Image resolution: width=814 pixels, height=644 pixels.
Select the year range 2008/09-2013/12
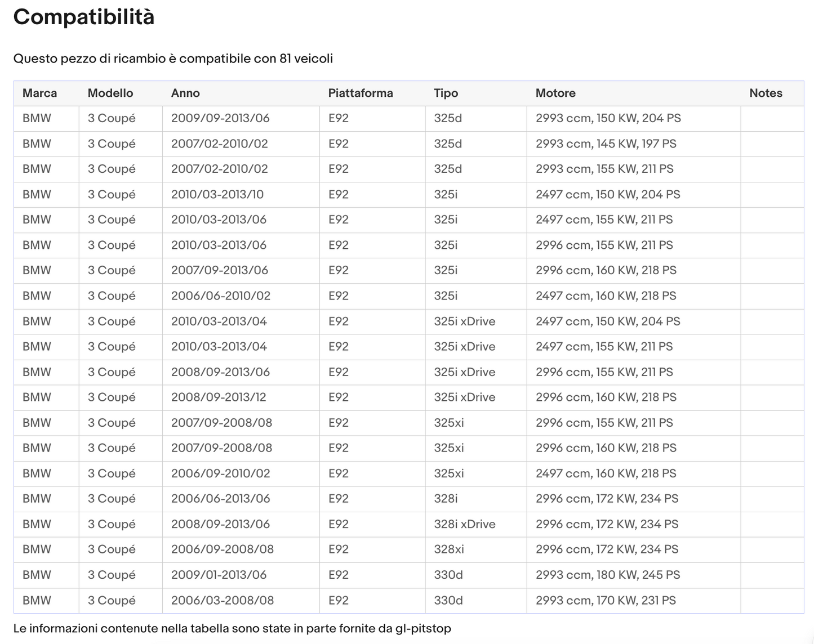[x=218, y=397]
